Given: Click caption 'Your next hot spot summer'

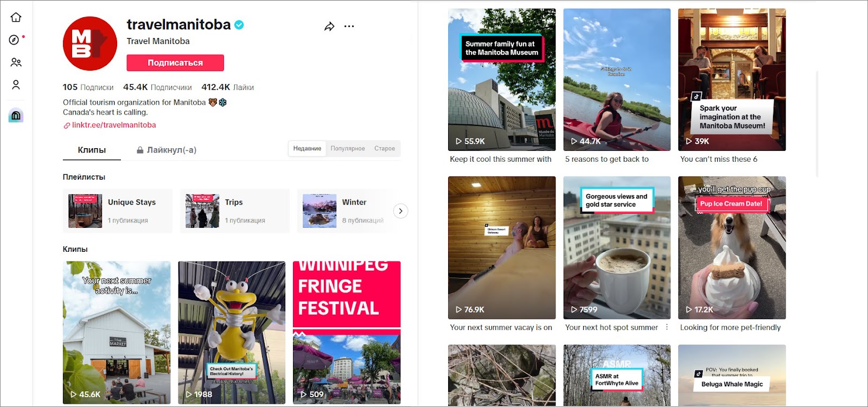Looking at the screenshot, I should click(611, 327).
